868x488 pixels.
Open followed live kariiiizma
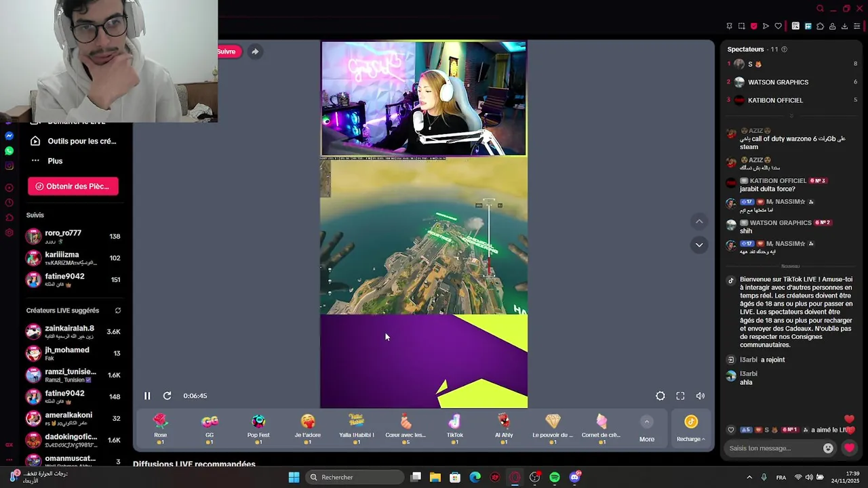(73, 258)
